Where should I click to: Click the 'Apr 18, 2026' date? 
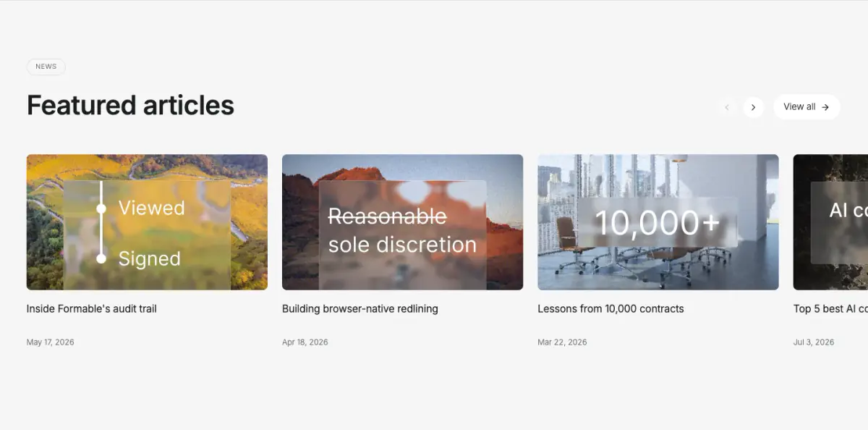[x=305, y=342]
